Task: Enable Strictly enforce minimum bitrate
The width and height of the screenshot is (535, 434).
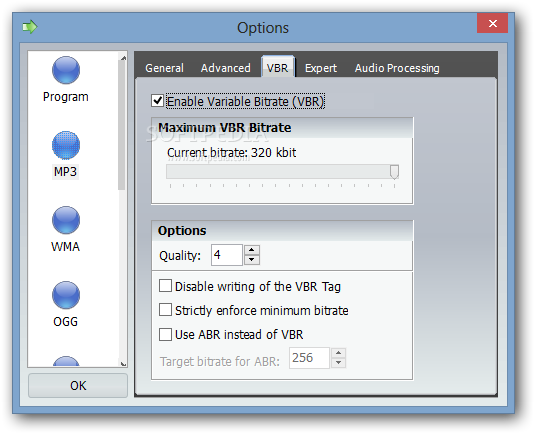Action: pyautogui.click(x=165, y=310)
